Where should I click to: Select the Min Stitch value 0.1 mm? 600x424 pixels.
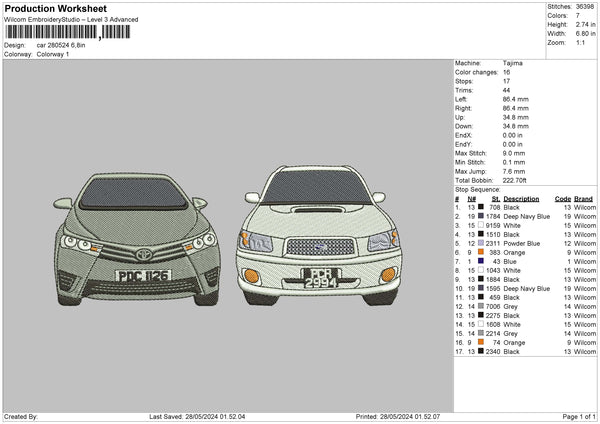[x=514, y=162]
